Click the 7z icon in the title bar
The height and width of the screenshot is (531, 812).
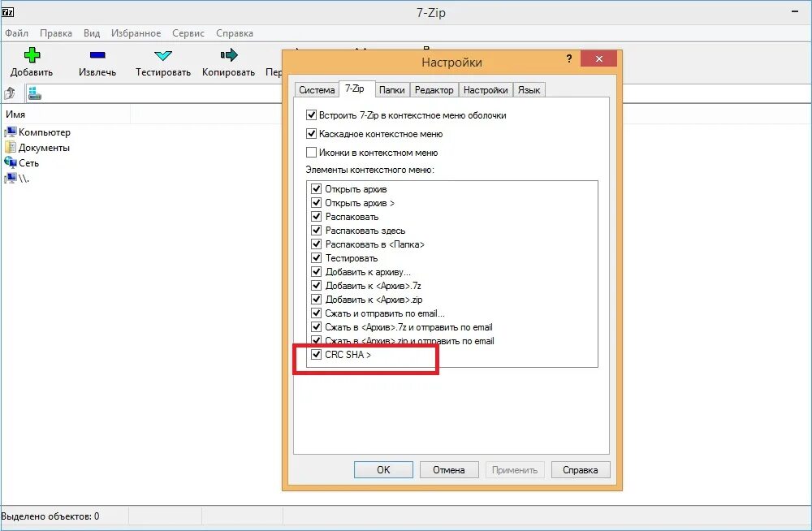tap(8, 12)
